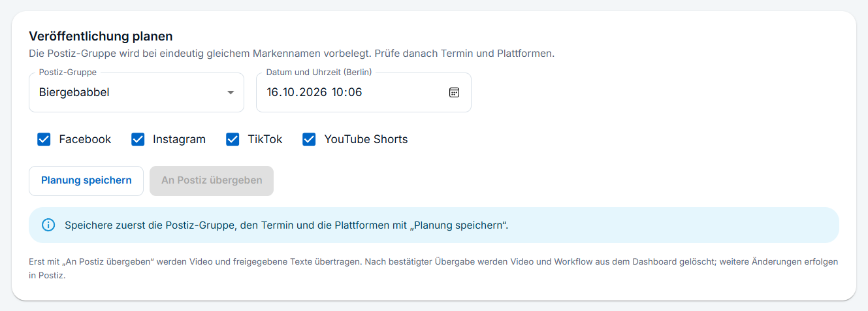Click the YouTube Shorts label text
Viewport: 868px width, 311px height.
[366, 139]
